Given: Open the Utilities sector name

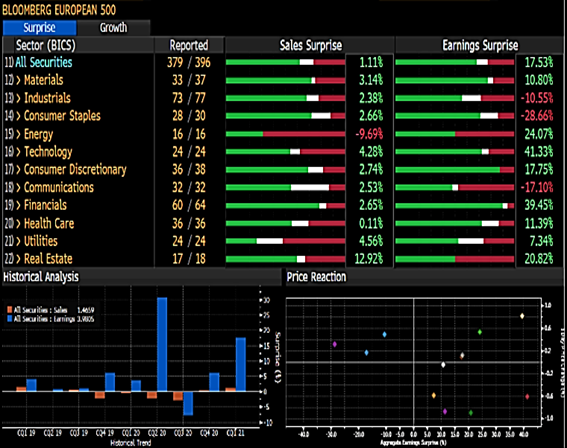Looking at the screenshot, I should coord(41,241).
